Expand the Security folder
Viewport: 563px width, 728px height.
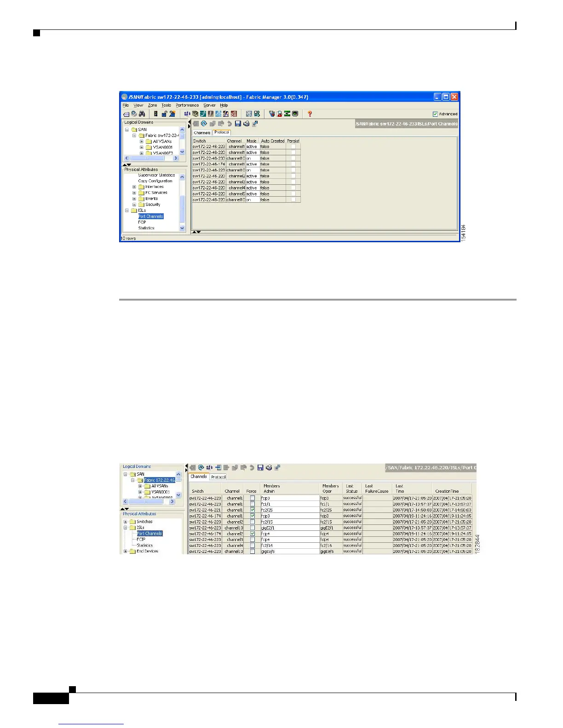coord(134,205)
